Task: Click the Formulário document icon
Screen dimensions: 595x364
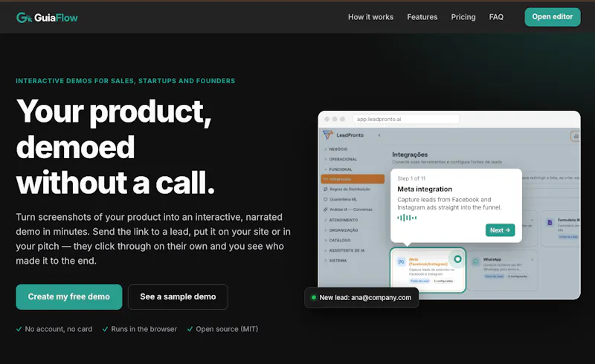Action: [x=550, y=223]
